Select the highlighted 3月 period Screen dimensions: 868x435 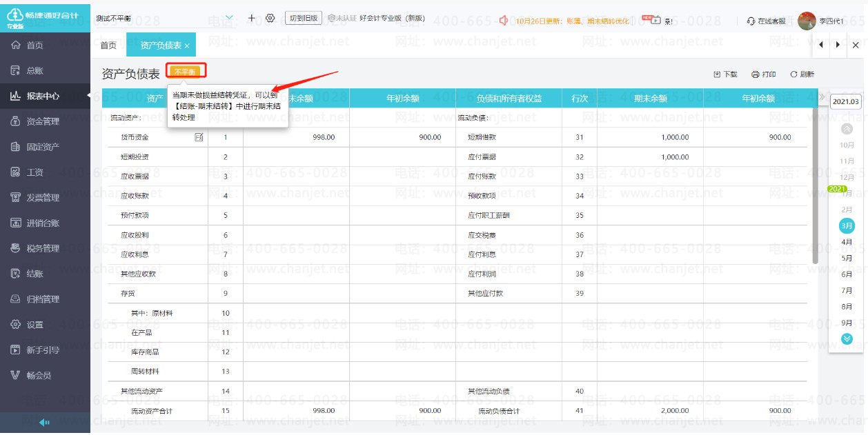(x=847, y=225)
